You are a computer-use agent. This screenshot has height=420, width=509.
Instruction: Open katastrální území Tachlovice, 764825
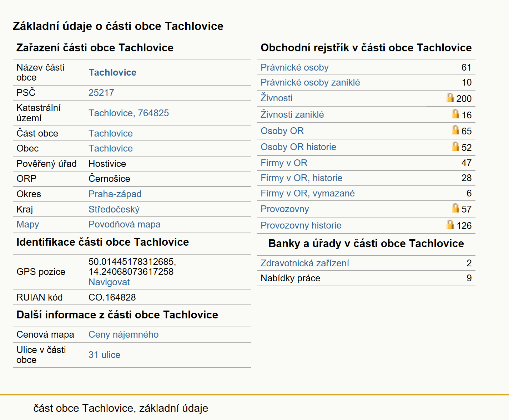128,113
